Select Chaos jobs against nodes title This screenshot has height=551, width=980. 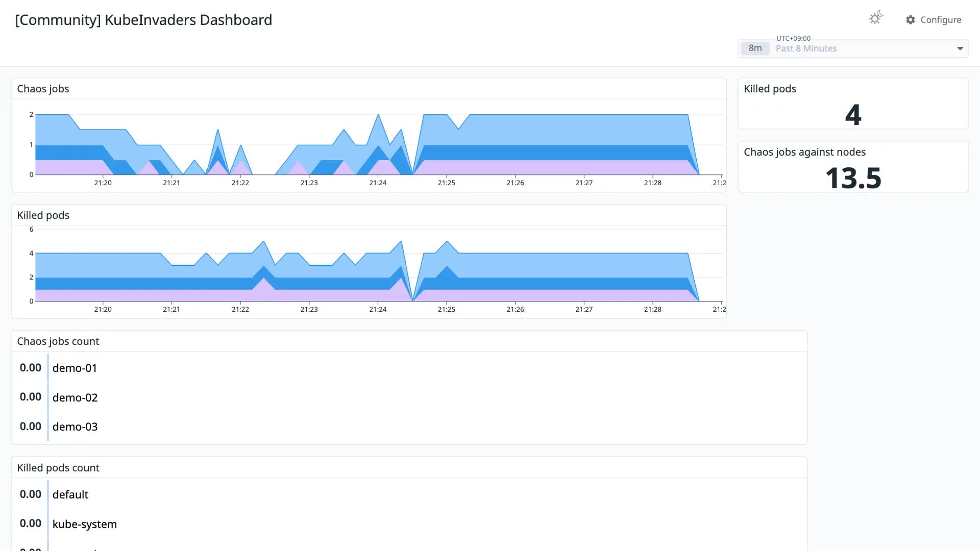(805, 152)
